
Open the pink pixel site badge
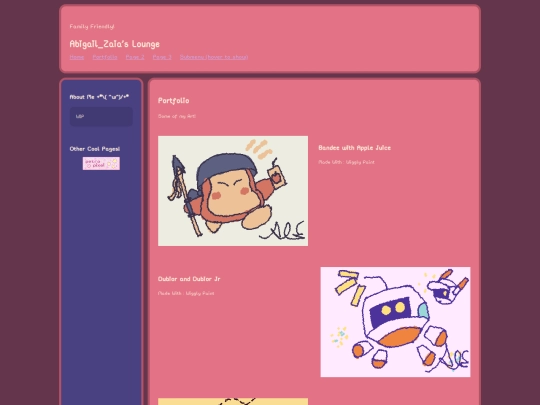101,163
